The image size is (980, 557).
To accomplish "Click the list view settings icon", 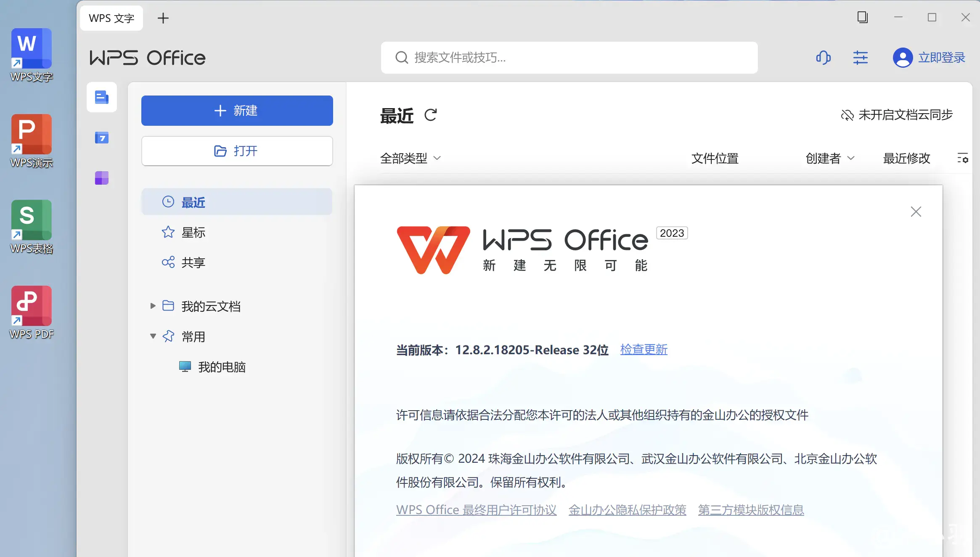I will click(x=962, y=158).
